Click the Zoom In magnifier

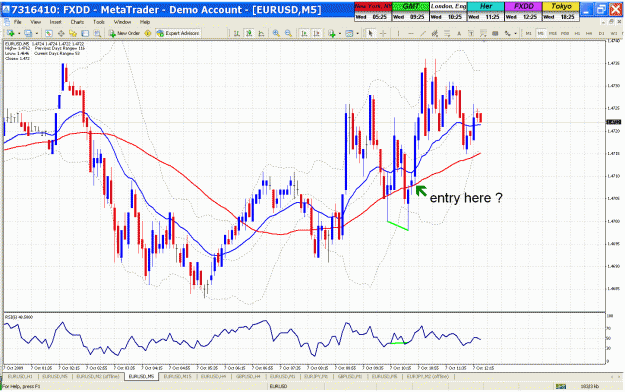pyautogui.click(x=276, y=33)
